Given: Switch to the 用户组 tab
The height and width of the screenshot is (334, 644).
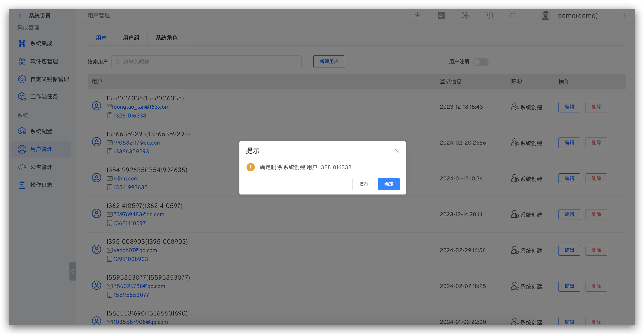Looking at the screenshot, I should (x=131, y=38).
